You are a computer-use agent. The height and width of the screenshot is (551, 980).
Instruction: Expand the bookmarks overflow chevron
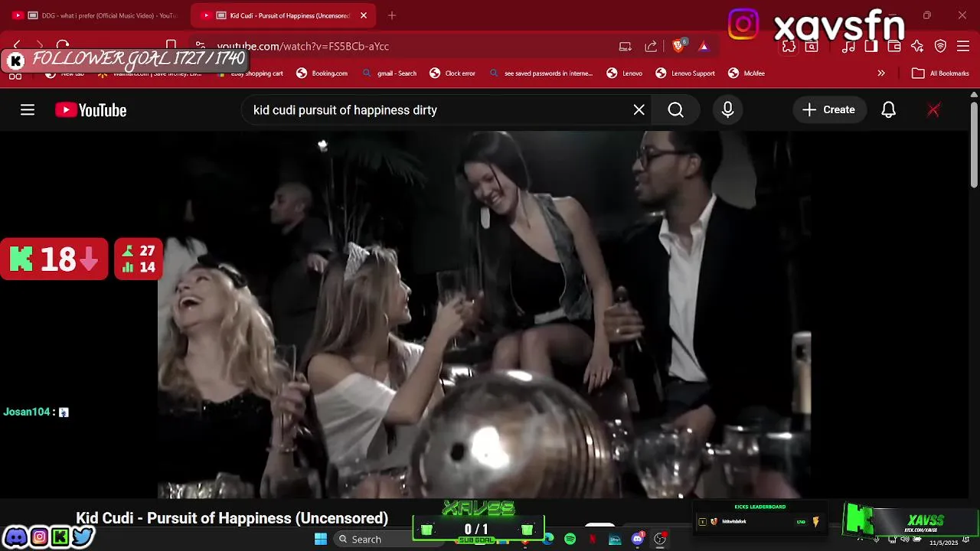(881, 73)
